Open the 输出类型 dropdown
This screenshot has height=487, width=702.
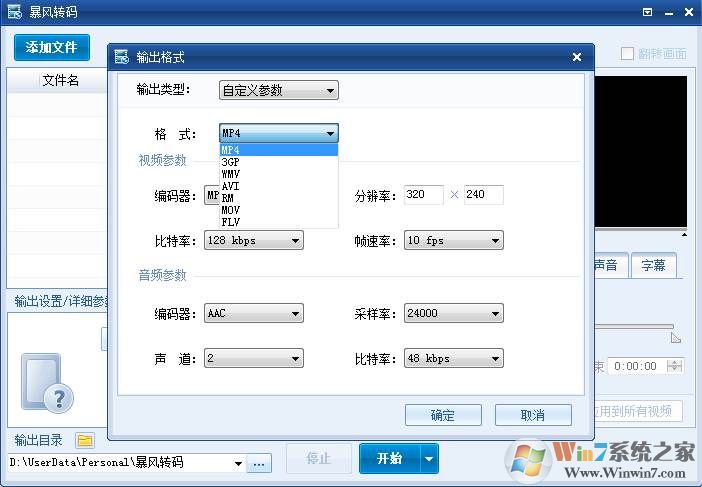point(278,90)
